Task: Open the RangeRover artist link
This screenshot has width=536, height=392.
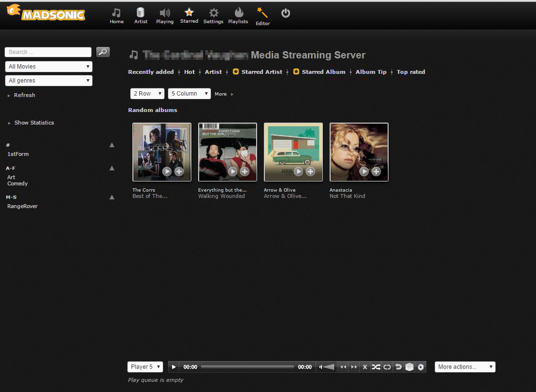Action: pyautogui.click(x=22, y=206)
